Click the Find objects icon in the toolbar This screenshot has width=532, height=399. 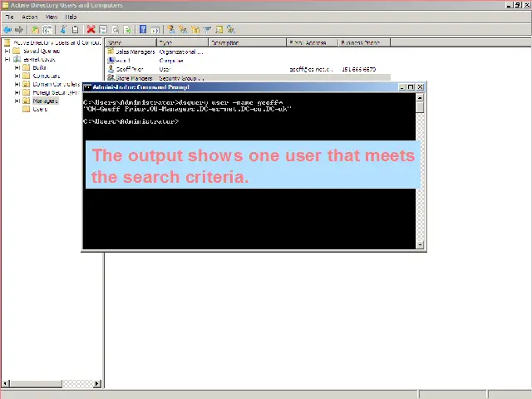[219, 30]
